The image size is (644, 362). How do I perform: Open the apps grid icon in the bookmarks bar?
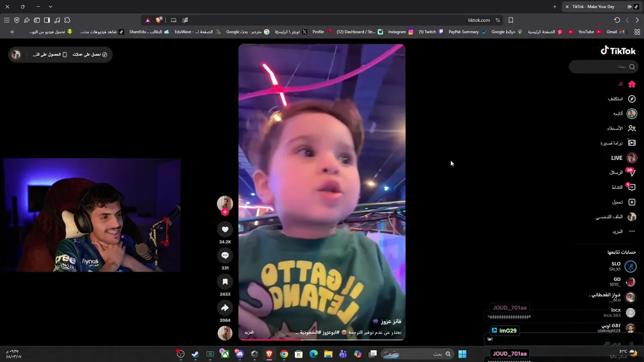[637, 32]
